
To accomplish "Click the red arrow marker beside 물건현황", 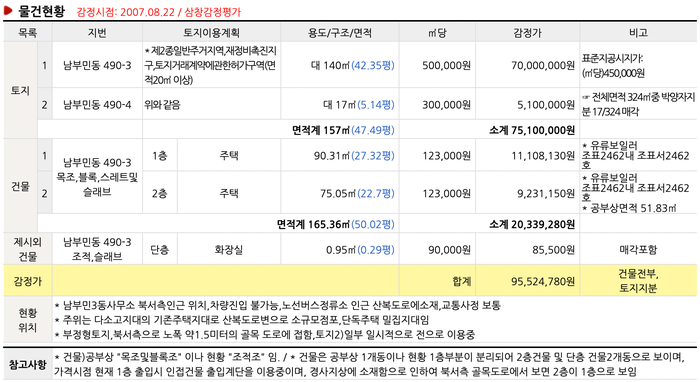I will point(8,10).
